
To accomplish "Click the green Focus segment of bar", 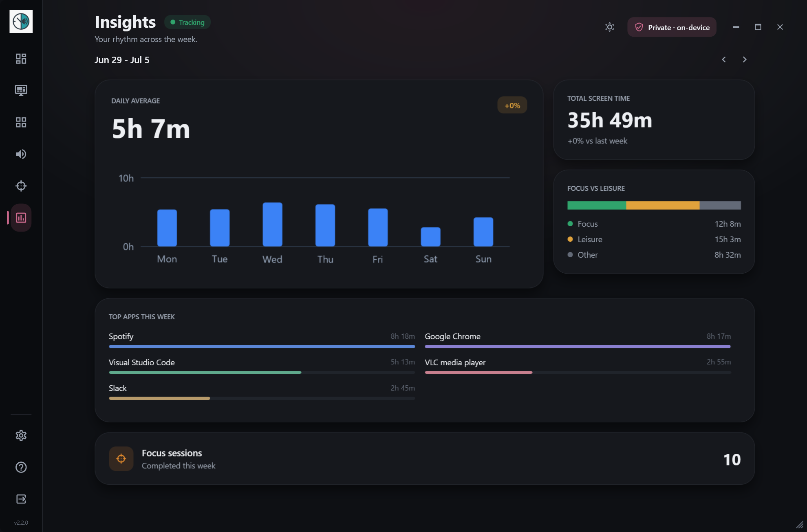I will coord(597,205).
